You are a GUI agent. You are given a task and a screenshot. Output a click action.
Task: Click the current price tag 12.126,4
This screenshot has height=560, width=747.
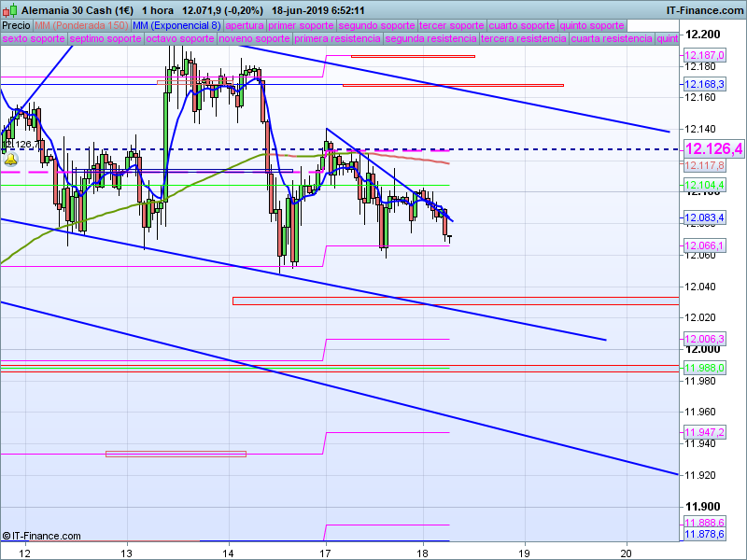click(713, 149)
